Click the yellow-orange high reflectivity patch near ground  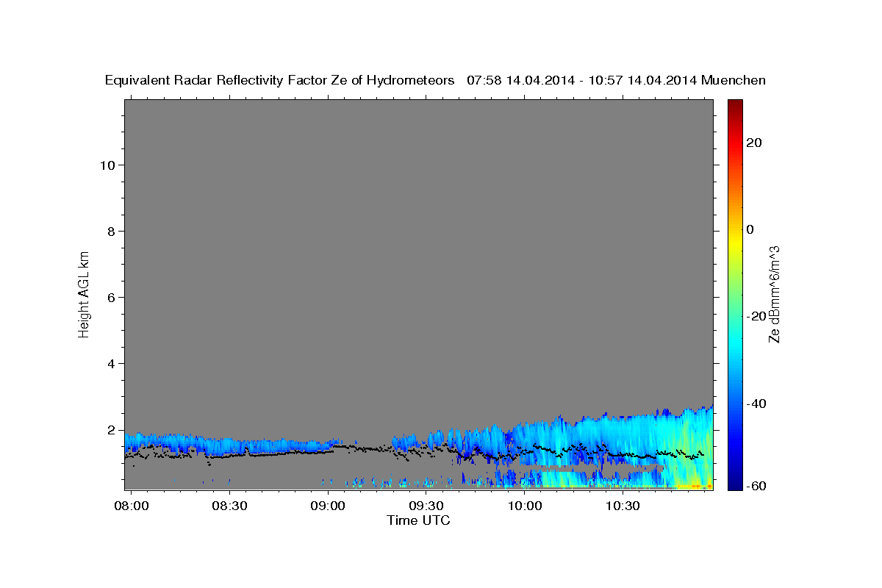tap(695, 486)
